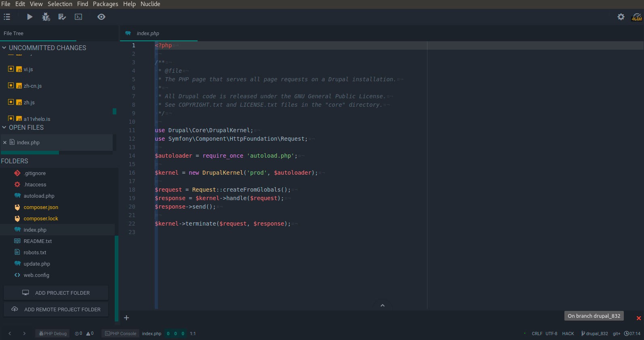Click the git icon beside .gitignore
This screenshot has height=340, width=644.
[17, 173]
